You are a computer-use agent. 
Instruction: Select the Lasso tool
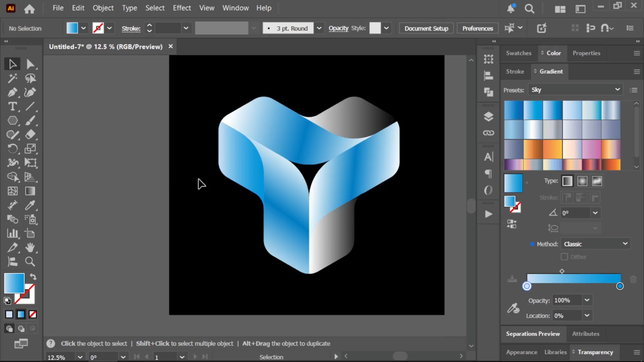click(x=30, y=78)
